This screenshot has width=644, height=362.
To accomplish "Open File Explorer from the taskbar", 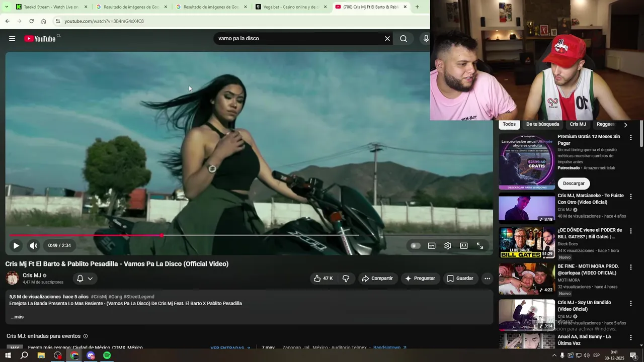I will (x=41, y=355).
